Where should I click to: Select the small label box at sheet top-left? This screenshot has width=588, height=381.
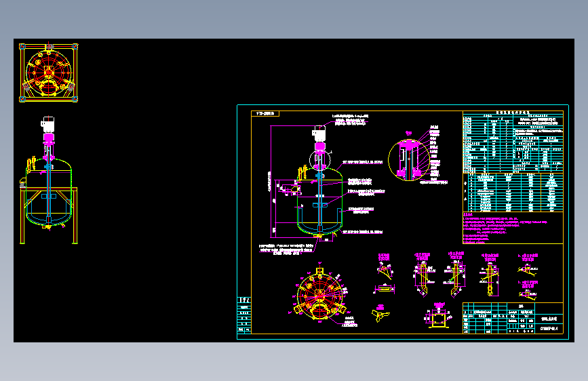coord(265,114)
